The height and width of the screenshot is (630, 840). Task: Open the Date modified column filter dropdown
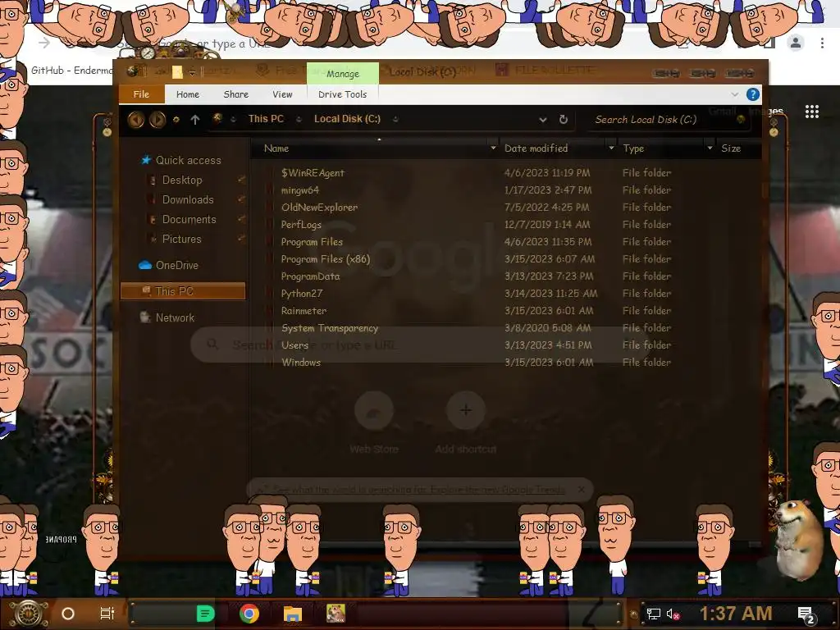(x=611, y=148)
